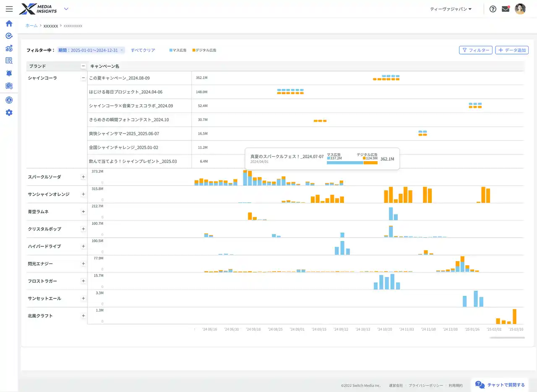
Task: Toggle the デジタル広告 legend series
Action: pyautogui.click(x=204, y=50)
